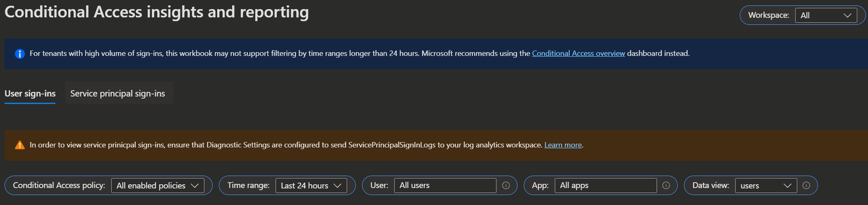Click the Workspace label text
868x205 pixels.
[769, 15]
